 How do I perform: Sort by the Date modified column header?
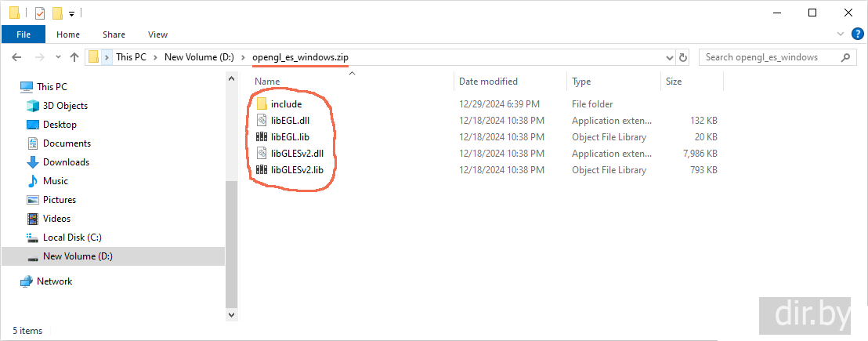[x=488, y=82]
